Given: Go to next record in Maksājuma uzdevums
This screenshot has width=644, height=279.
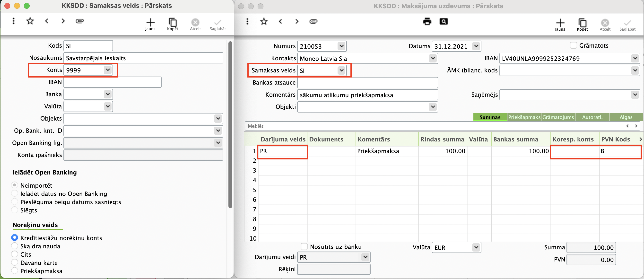Looking at the screenshot, I should [297, 21].
